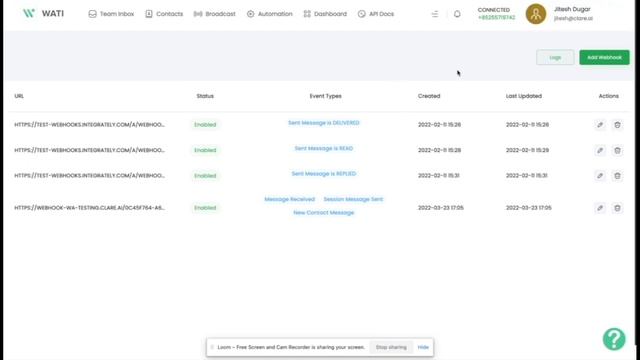Click the Created column header

pos(429,96)
